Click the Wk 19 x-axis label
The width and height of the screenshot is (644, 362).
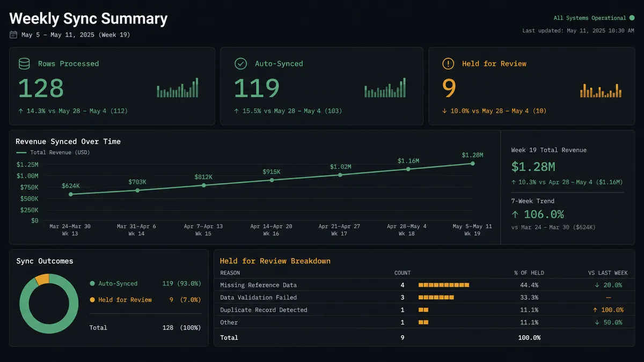pyautogui.click(x=473, y=234)
